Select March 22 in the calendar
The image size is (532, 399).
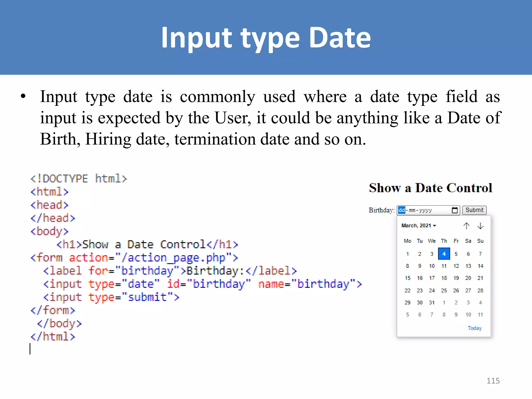[x=408, y=290]
